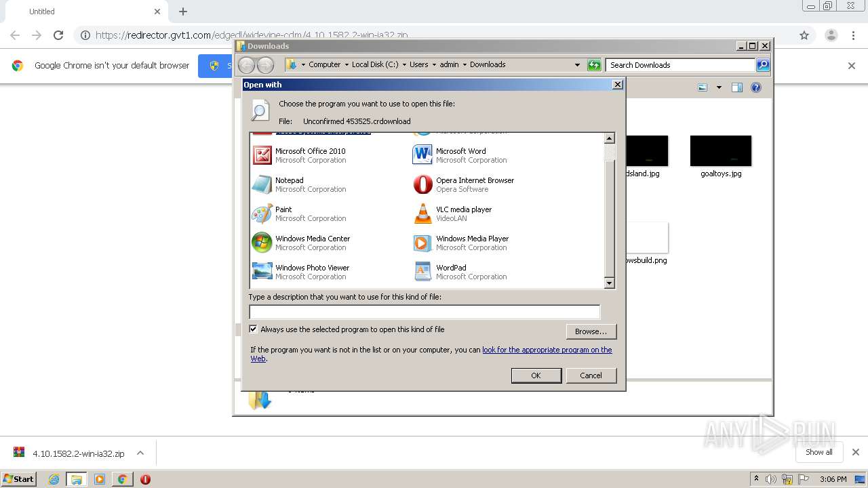The width and height of the screenshot is (868, 488).
Task: Click the Downloads breadcrumb segment
Action: [x=488, y=65]
